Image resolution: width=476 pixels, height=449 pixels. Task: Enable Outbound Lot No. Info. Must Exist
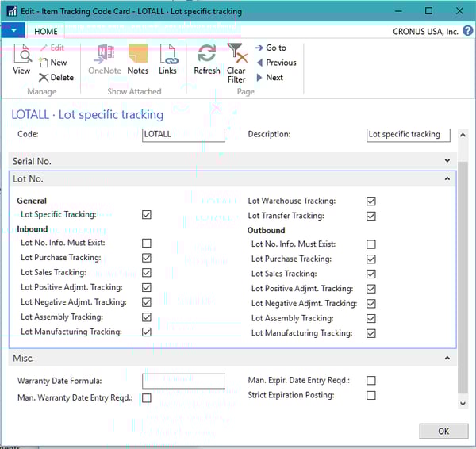click(371, 244)
